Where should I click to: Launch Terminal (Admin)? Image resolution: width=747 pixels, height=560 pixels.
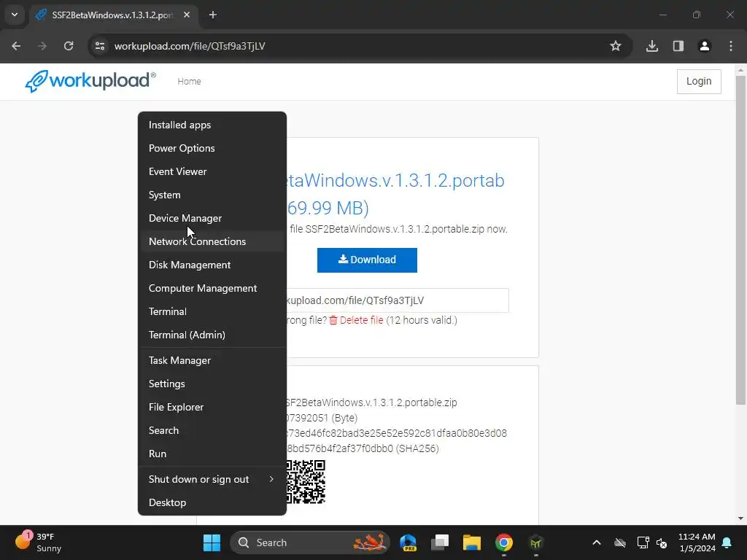tap(212, 335)
